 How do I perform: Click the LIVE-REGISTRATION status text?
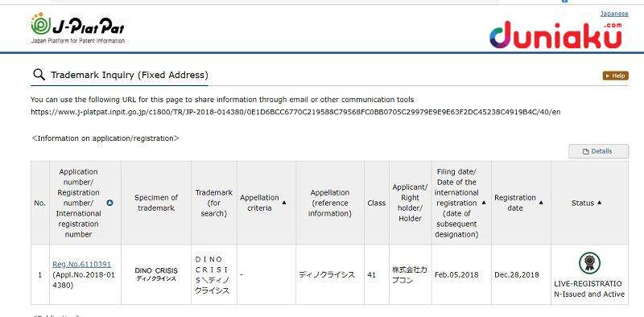pyautogui.click(x=589, y=289)
